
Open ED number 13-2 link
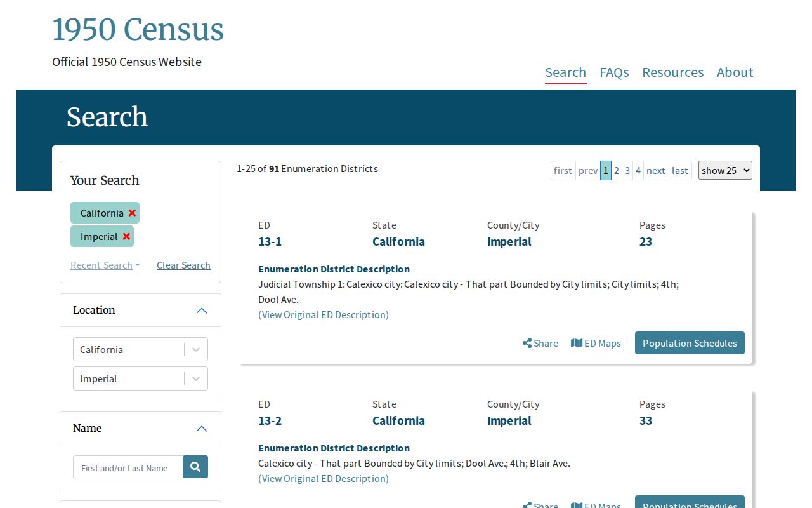(x=270, y=421)
